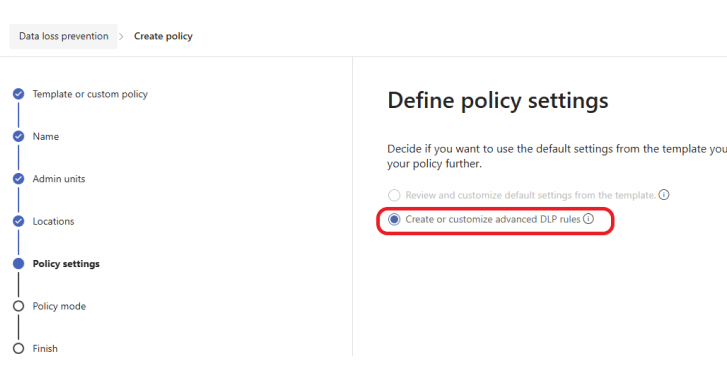Image resolution: width=727 pixels, height=380 pixels.
Task: Open info icon next to Review and customize default settings
Action: [x=664, y=195]
